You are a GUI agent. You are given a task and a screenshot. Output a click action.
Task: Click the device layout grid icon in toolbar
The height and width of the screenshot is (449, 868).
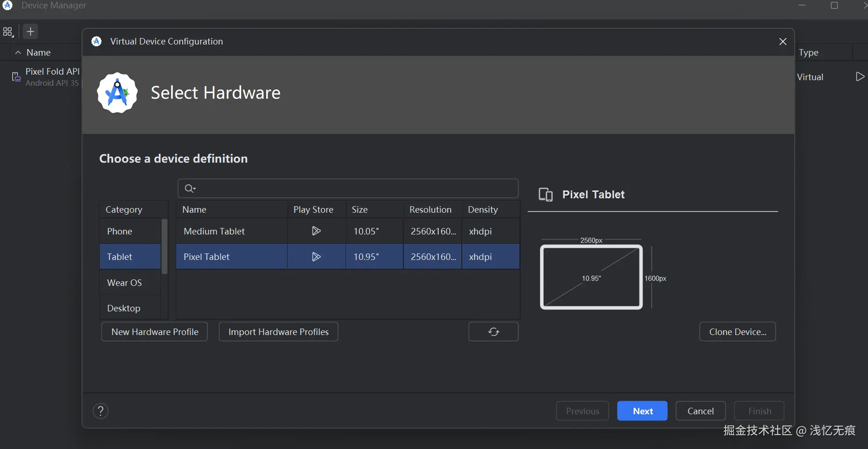8,32
